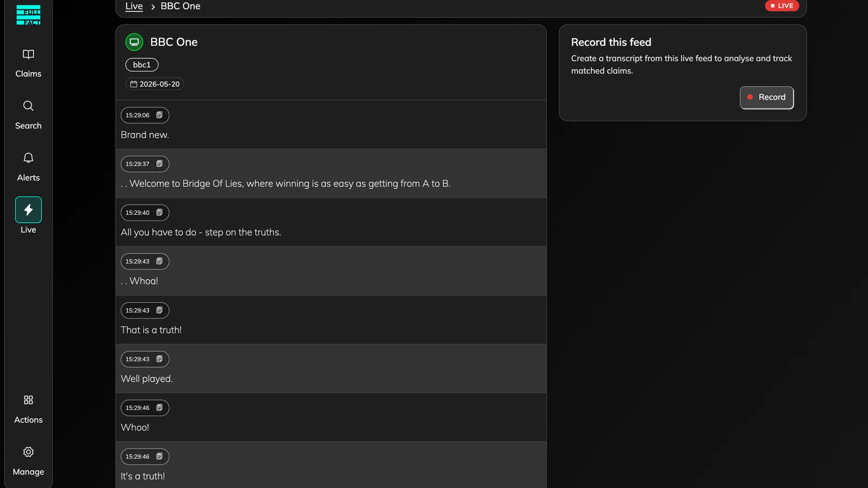Screen dimensions: 868x488
Task: Click the BBC One channel title
Action: click(x=174, y=42)
